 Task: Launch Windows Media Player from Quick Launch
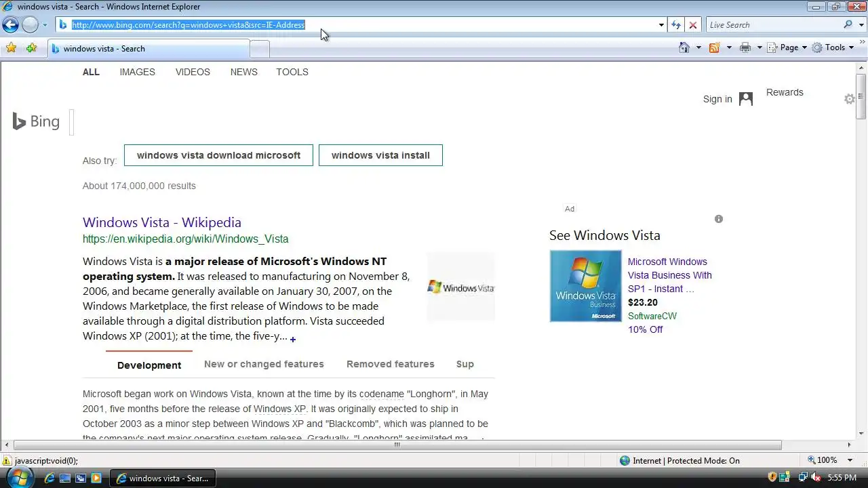tap(96, 478)
